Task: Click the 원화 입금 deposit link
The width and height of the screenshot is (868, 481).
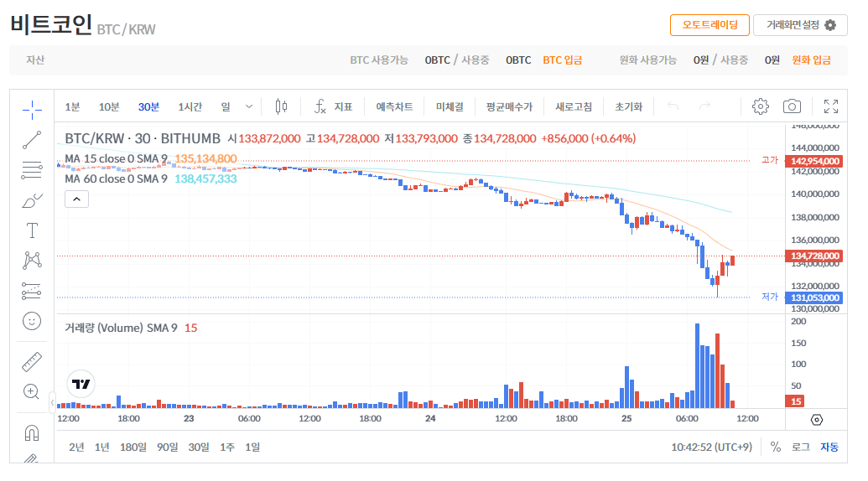Action: pos(811,60)
